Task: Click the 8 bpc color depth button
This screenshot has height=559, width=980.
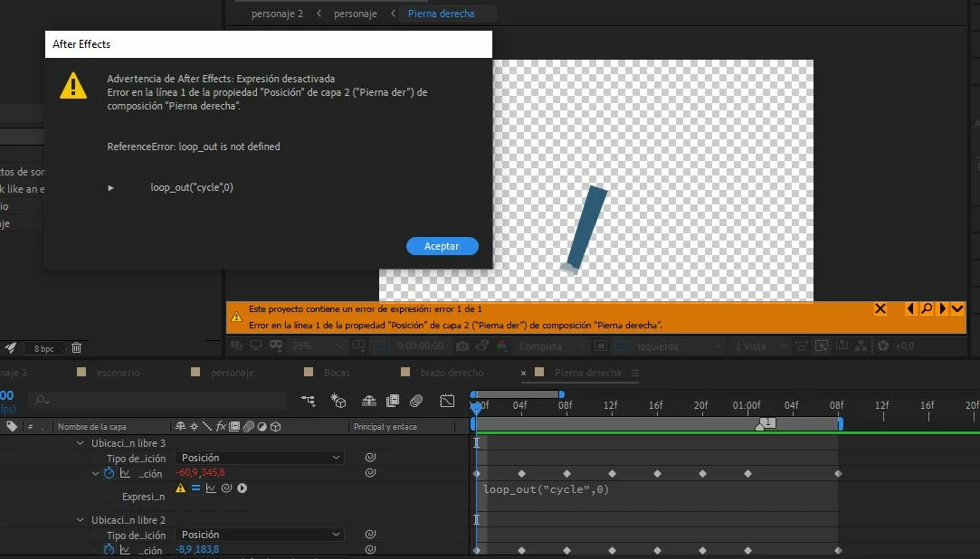Action: [x=43, y=348]
